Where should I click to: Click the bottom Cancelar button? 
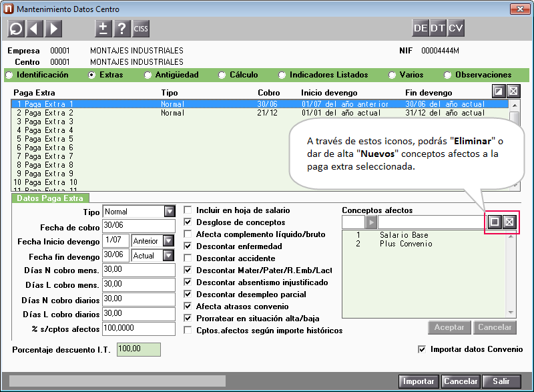[x=461, y=381]
